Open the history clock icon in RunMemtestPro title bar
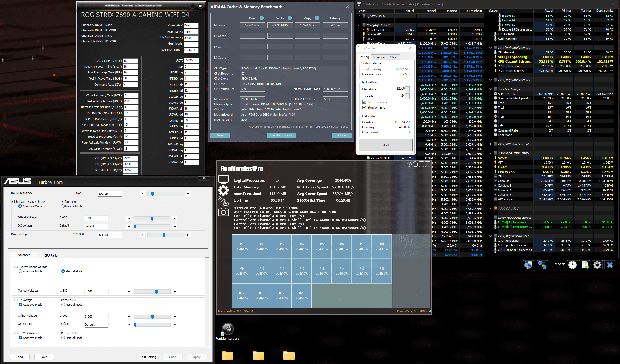The width and height of the screenshot is (620, 364). point(409,164)
